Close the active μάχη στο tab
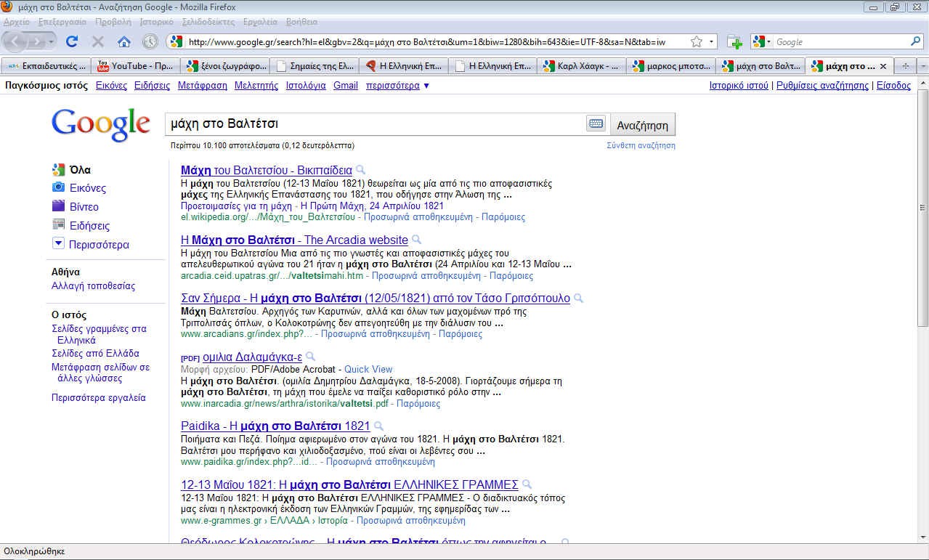This screenshot has width=929, height=560. pyautogui.click(x=883, y=66)
